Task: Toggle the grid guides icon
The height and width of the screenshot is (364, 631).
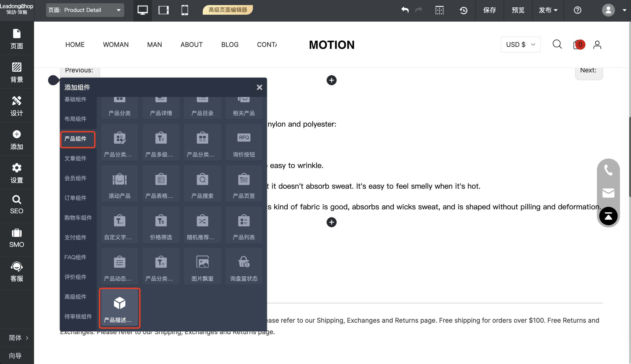Action: (439, 10)
